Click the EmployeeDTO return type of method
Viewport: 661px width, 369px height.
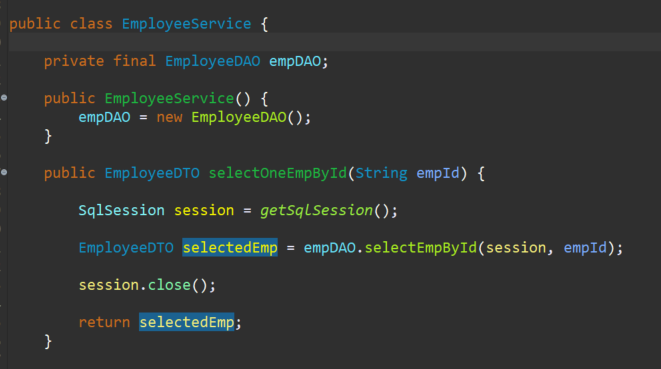(152, 173)
